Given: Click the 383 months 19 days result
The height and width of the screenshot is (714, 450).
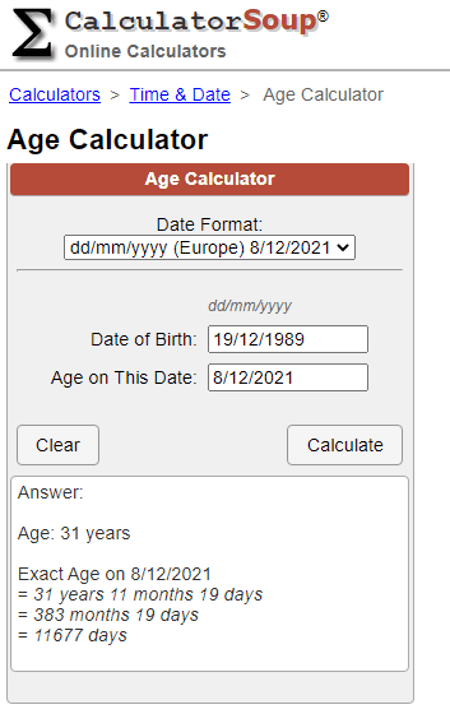Looking at the screenshot, I should pyautogui.click(x=108, y=615).
